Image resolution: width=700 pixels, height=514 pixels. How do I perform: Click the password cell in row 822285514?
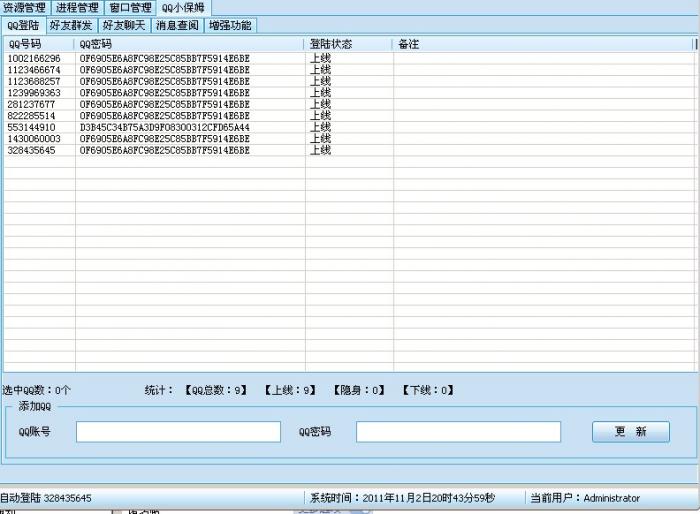point(165,116)
